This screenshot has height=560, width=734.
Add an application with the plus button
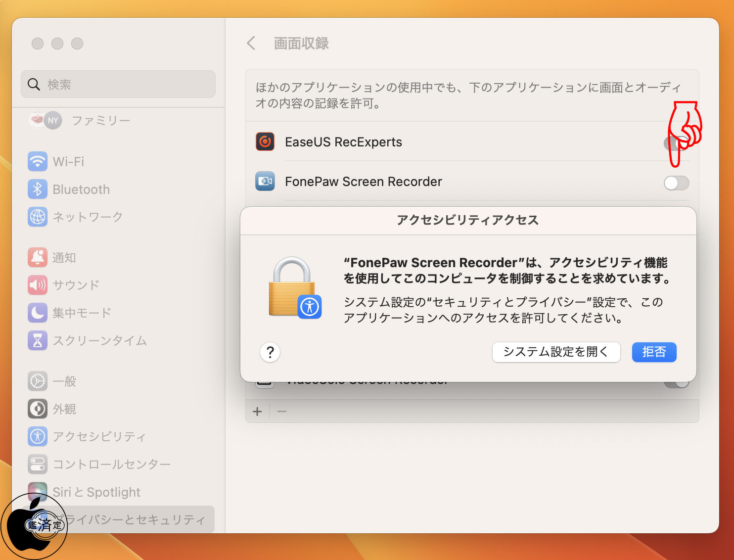click(257, 412)
